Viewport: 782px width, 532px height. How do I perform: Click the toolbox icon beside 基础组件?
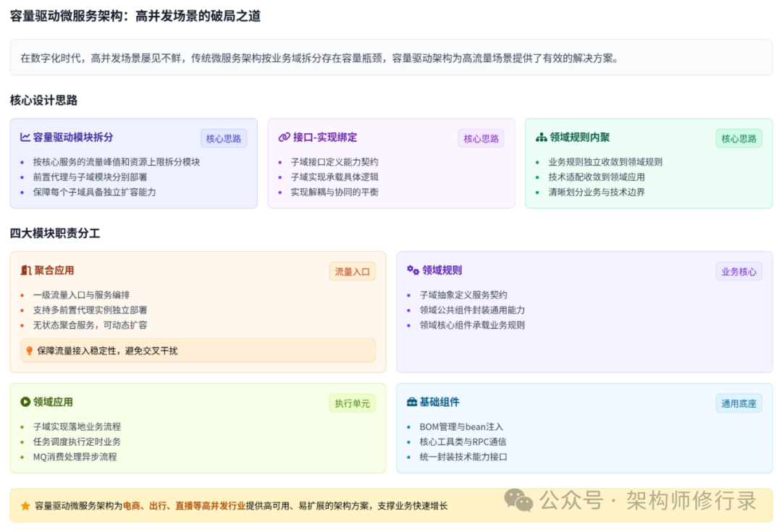point(412,402)
